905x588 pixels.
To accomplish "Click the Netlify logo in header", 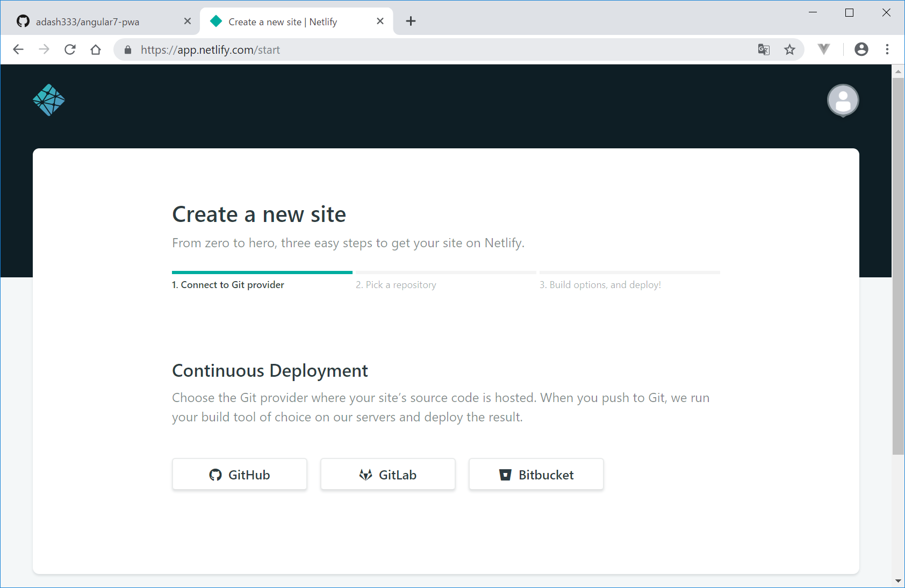I will pyautogui.click(x=49, y=100).
